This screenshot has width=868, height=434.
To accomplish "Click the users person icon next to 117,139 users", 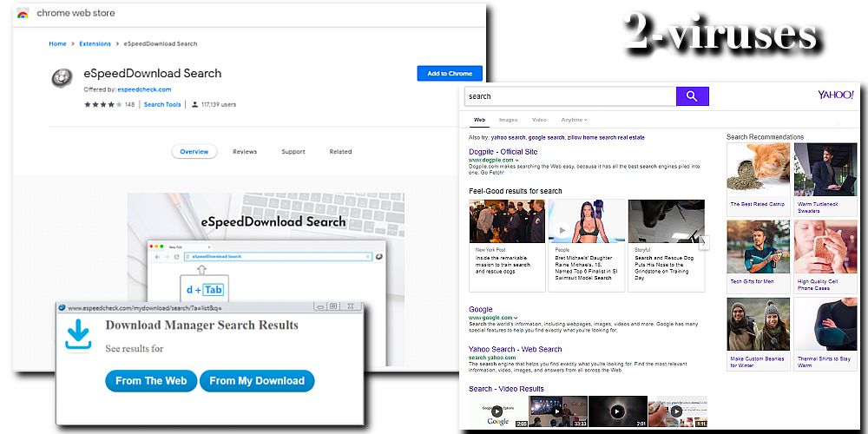I will click(194, 104).
